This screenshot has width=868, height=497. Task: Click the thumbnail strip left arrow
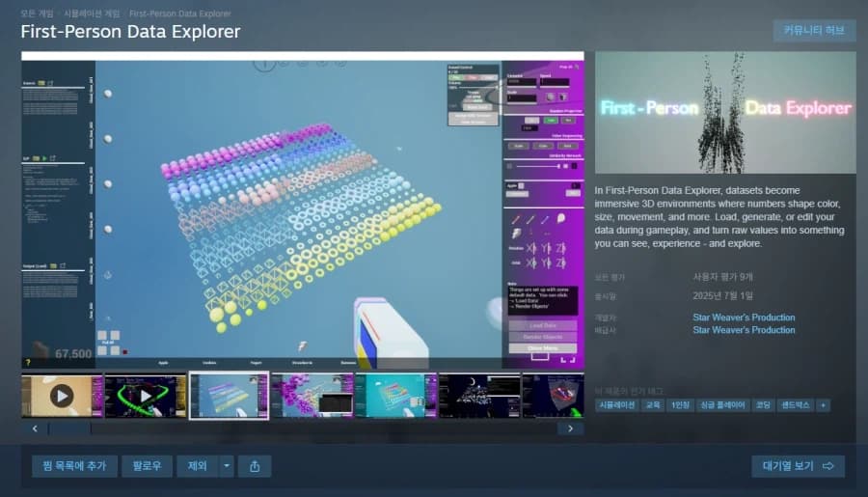point(35,428)
